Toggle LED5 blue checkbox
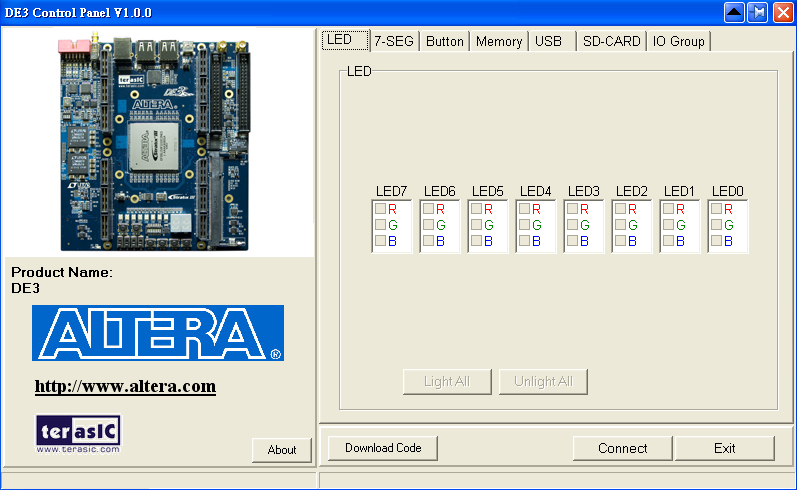Image resolution: width=797 pixels, height=490 pixels. pos(476,240)
